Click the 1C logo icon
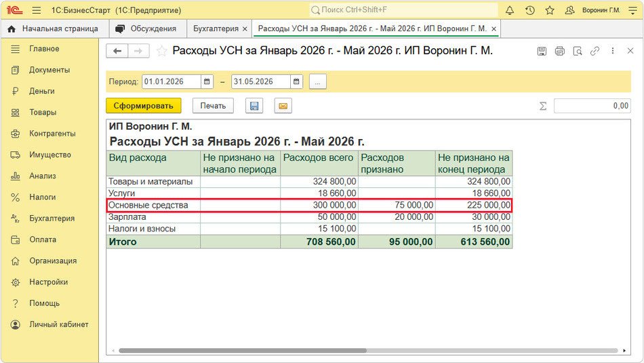Image resolution: width=644 pixels, height=363 pixels. 14,10
